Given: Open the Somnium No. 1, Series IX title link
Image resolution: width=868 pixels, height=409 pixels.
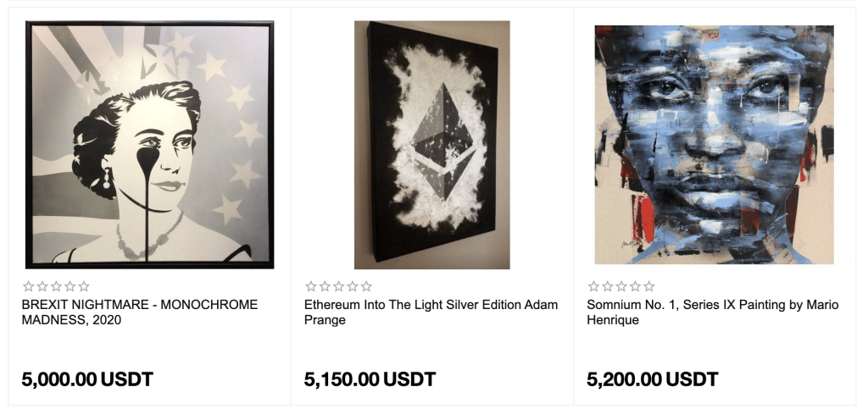Looking at the screenshot, I should [x=712, y=312].
